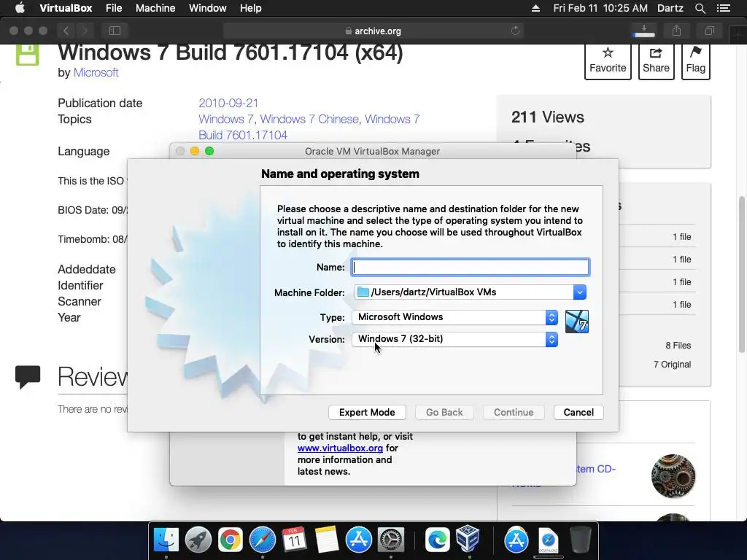Open the Type dropdown

[455, 317]
